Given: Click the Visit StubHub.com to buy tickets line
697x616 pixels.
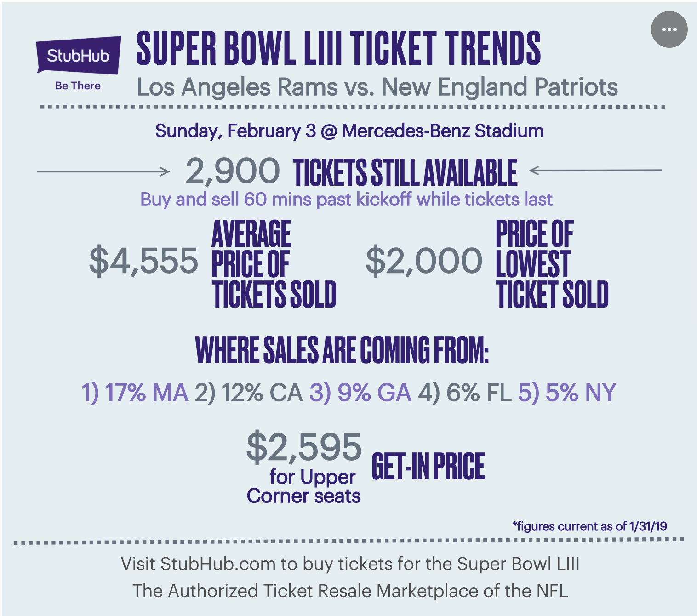Looking at the screenshot, I should point(350,564).
